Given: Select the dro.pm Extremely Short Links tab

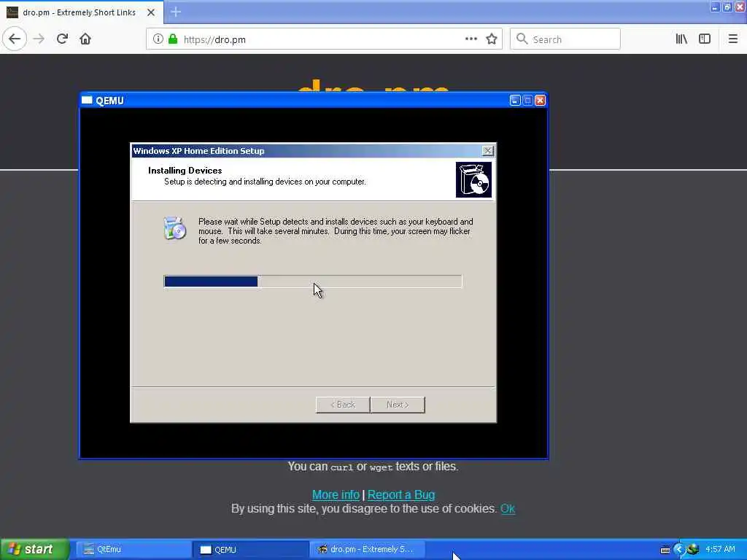Looking at the screenshot, I should coord(82,12).
